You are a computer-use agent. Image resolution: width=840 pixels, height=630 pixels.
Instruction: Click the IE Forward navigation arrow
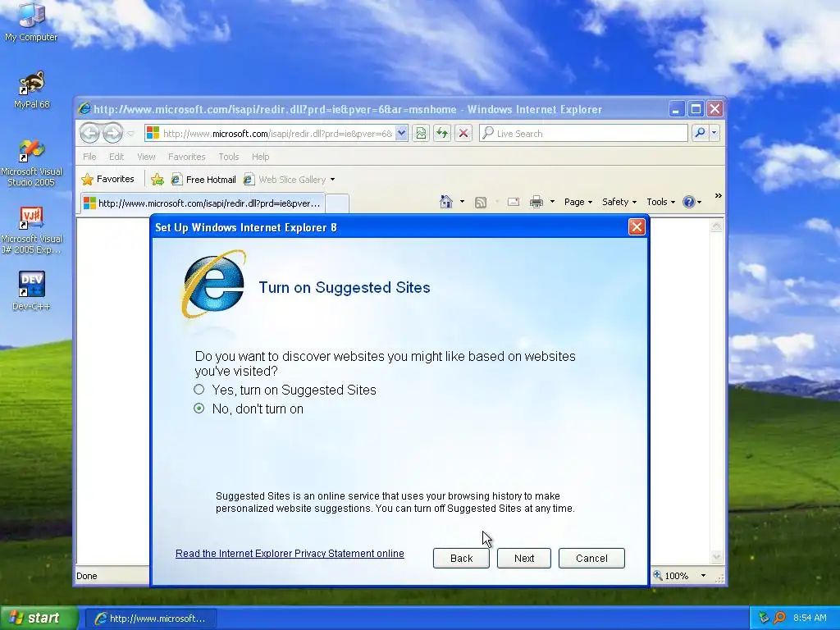pos(112,133)
